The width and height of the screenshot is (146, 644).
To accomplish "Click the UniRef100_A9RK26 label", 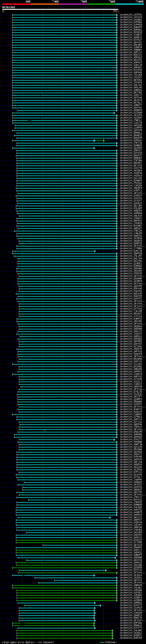I will click(131, 90).
